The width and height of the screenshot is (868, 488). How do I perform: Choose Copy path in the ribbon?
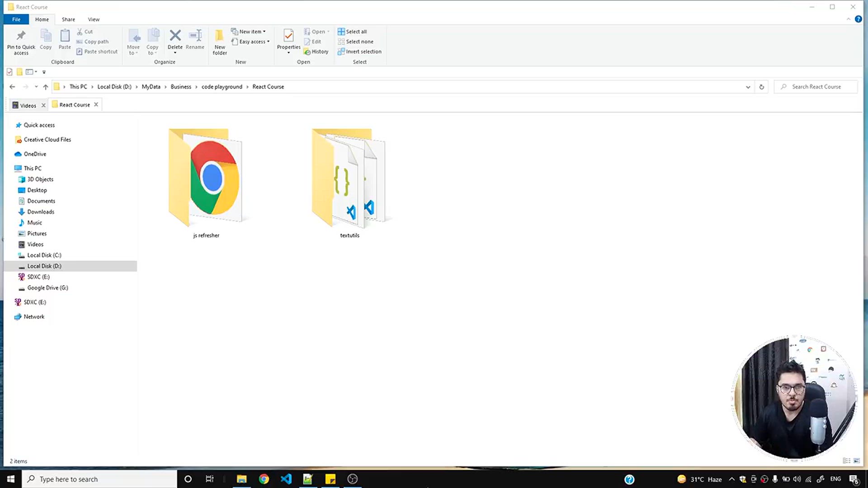[92, 42]
